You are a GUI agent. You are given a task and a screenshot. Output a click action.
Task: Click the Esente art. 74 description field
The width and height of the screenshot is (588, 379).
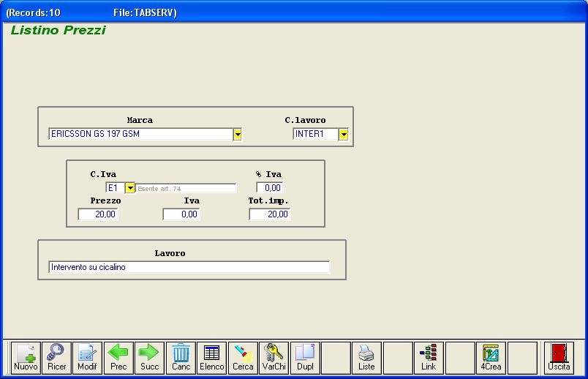186,188
